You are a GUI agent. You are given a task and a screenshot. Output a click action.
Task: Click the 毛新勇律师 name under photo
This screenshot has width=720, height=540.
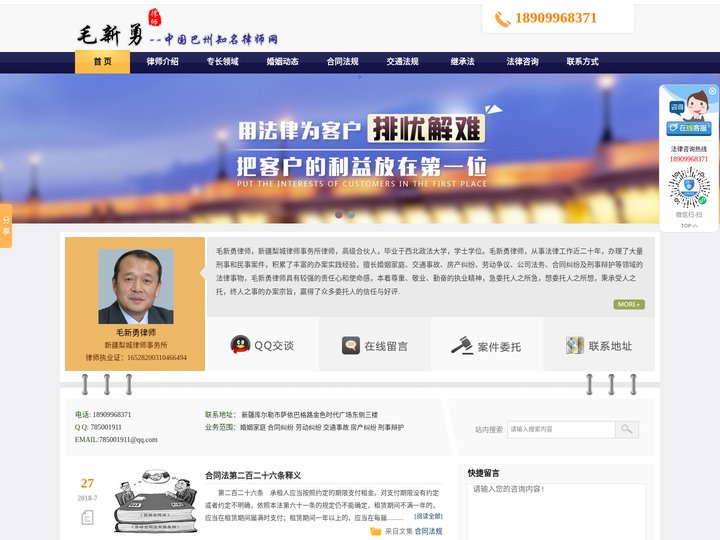click(136, 332)
